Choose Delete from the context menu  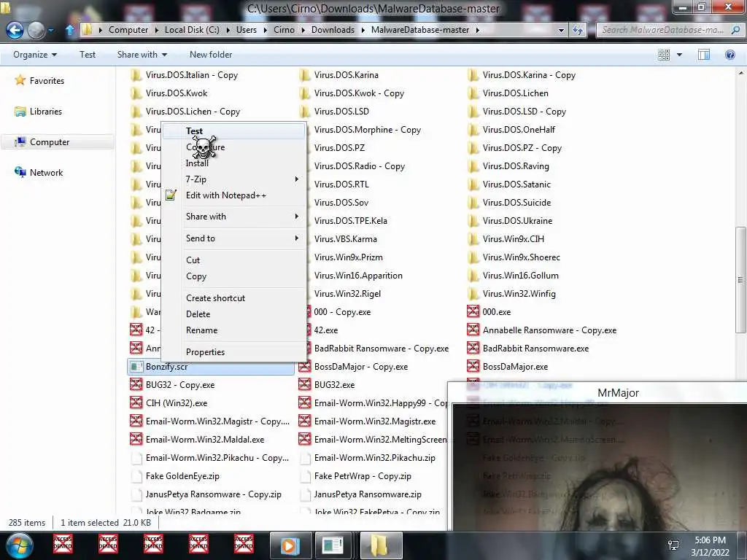coord(233,314)
